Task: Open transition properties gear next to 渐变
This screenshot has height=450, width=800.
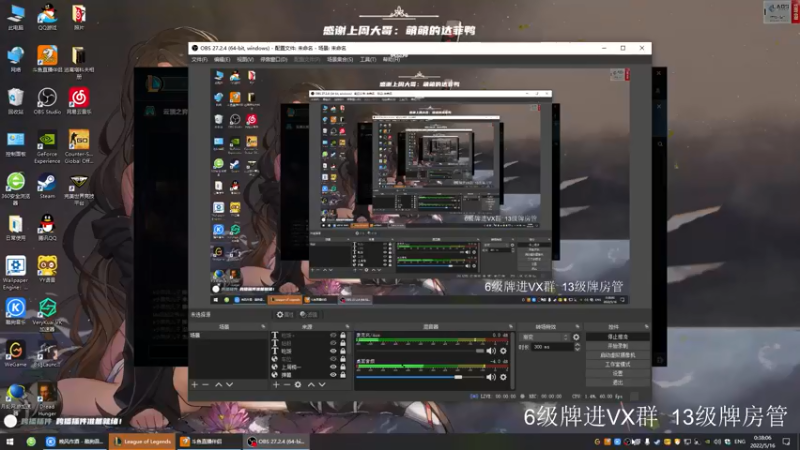Action: (576, 337)
